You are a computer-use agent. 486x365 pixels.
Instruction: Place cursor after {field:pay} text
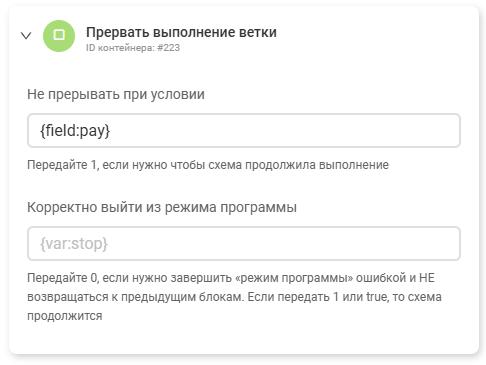click(111, 130)
